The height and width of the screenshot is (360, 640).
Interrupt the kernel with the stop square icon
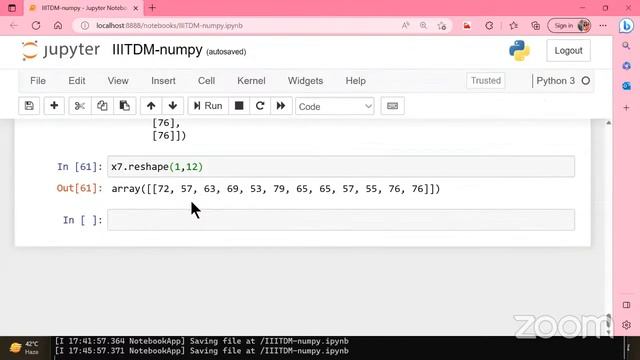click(x=239, y=106)
